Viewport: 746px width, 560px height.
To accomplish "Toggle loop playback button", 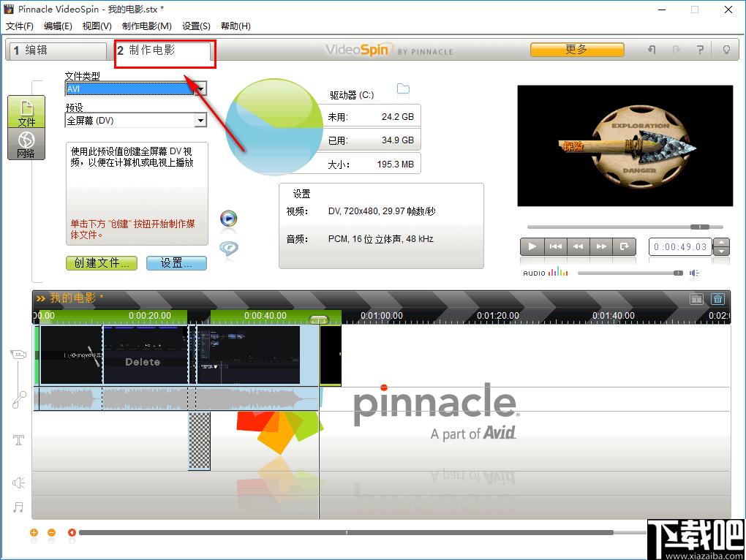I will [624, 246].
